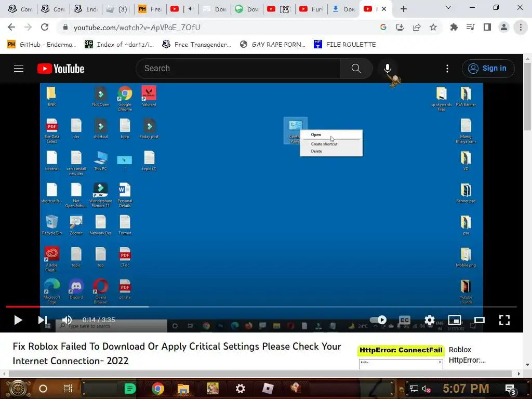
Task: Switch to the Ind tab
Action: click(x=86, y=9)
